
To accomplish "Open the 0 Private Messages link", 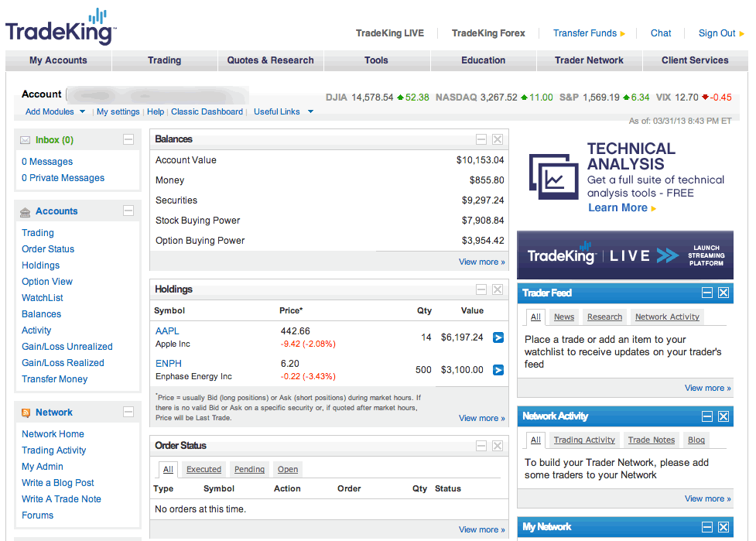I will coord(63,178).
